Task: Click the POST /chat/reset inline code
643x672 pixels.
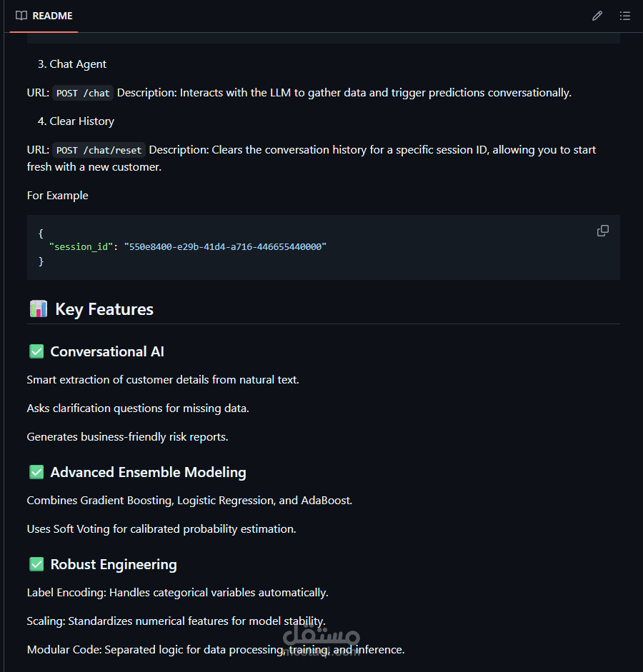Action: click(x=99, y=150)
